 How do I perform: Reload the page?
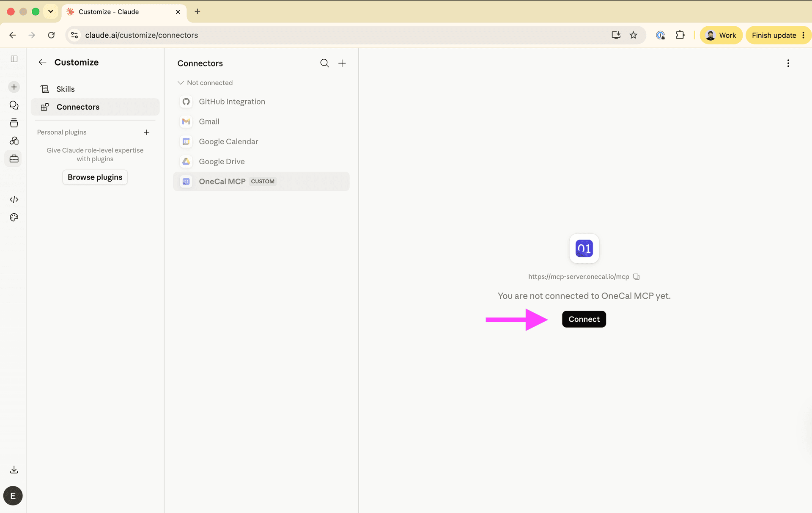pyautogui.click(x=51, y=35)
